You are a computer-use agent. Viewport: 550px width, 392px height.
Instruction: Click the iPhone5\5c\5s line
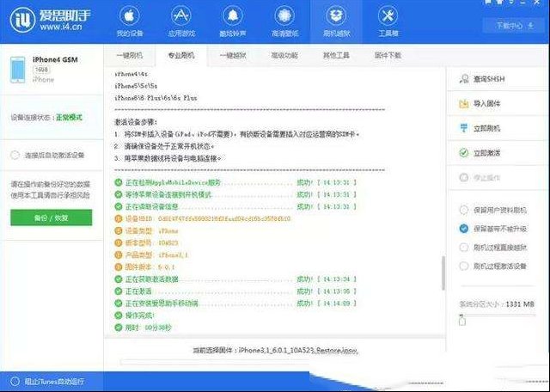(136, 86)
